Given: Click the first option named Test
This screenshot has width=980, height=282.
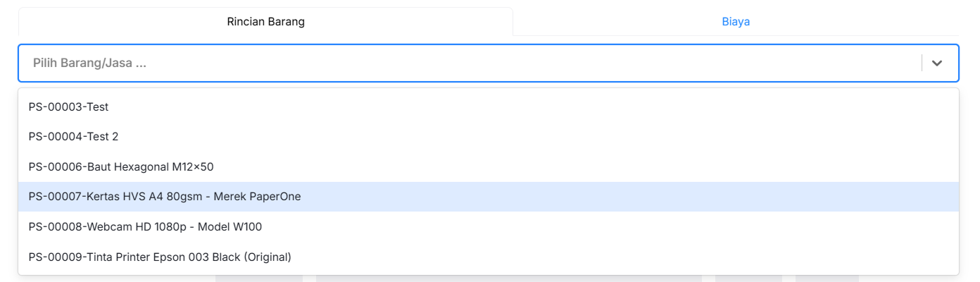Looking at the screenshot, I should pos(68,107).
